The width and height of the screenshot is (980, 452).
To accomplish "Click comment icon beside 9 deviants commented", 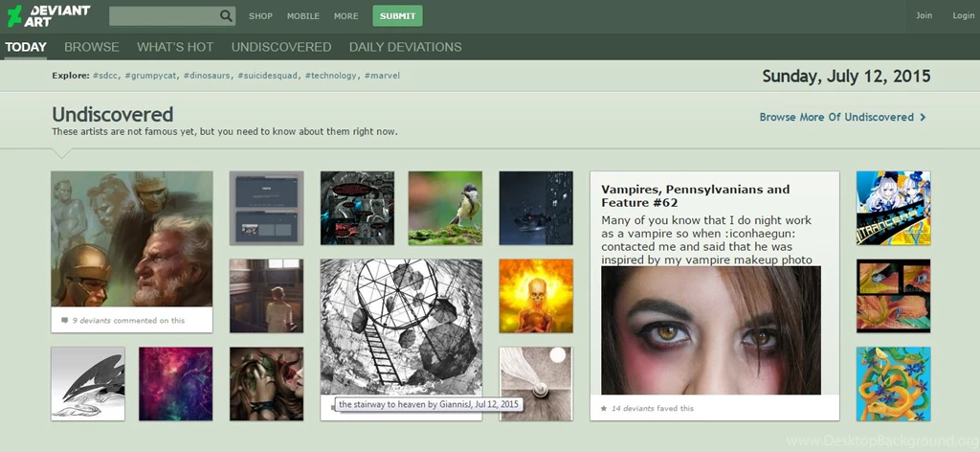I will [64, 320].
